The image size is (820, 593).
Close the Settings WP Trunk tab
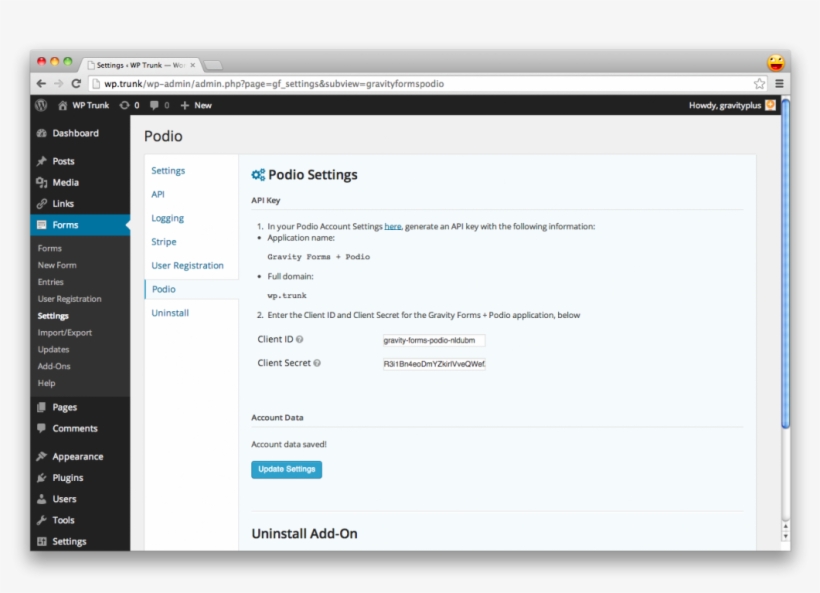pyautogui.click(x=193, y=65)
